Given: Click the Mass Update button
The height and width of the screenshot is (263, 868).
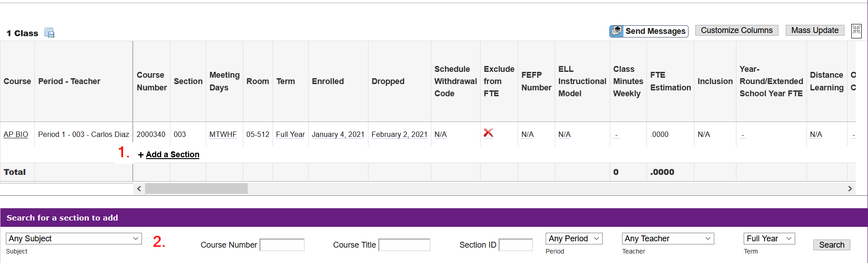Looking at the screenshot, I should coord(815,30).
